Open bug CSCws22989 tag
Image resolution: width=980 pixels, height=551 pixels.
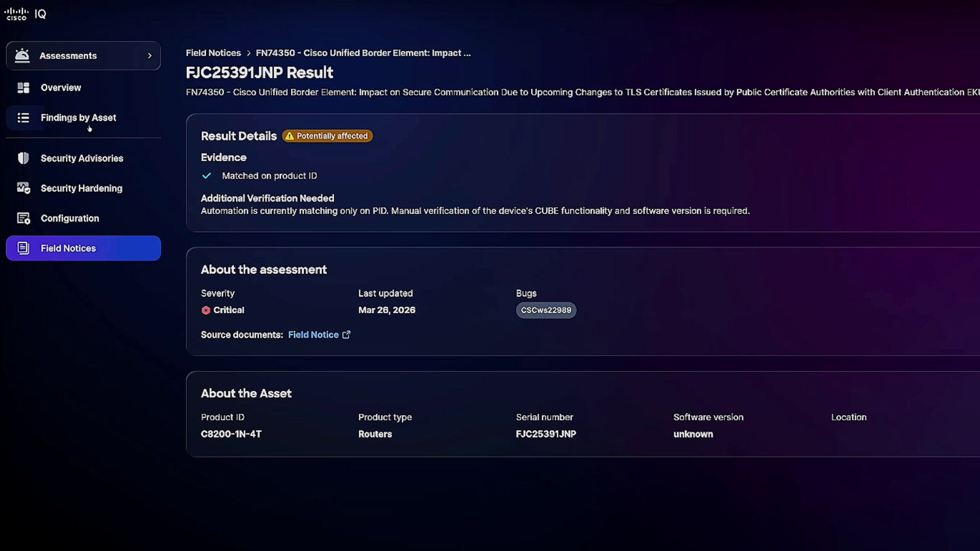coord(546,310)
